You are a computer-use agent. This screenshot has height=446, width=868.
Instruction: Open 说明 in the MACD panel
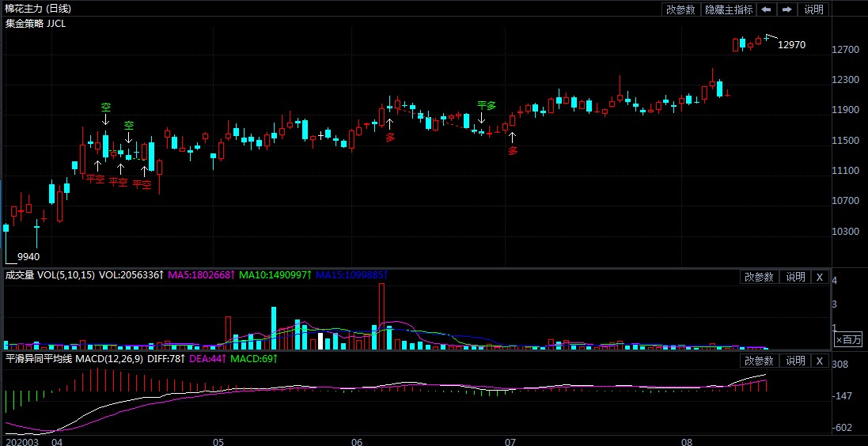(x=795, y=361)
